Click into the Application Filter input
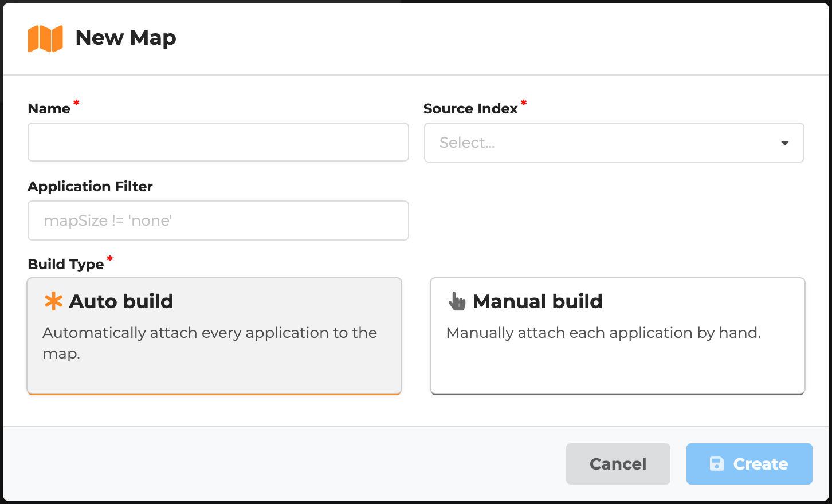832x504 pixels. click(x=218, y=220)
